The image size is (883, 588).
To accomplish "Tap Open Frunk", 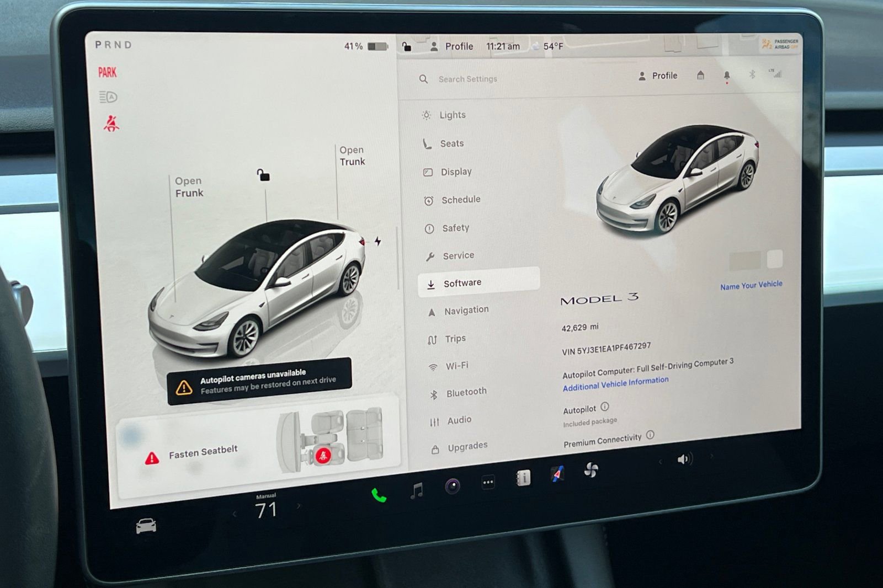I will pos(189,187).
